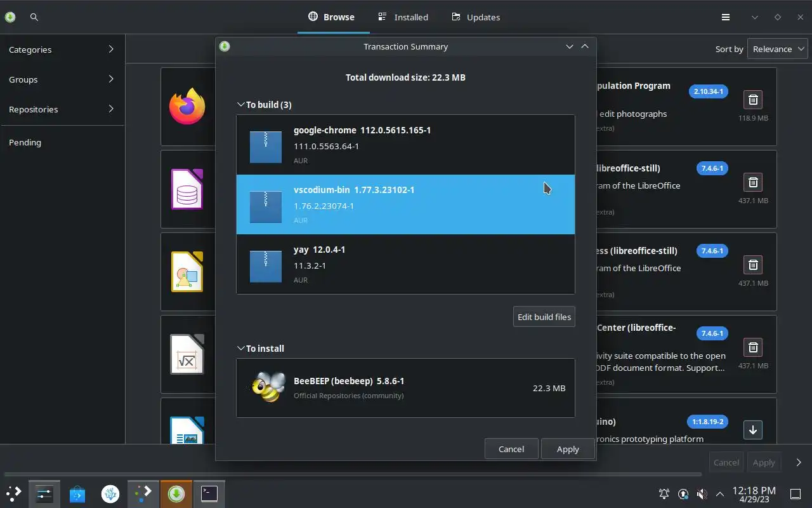This screenshot has height=508, width=812.
Task: Click the yay package archive icon
Action: pos(266,265)
